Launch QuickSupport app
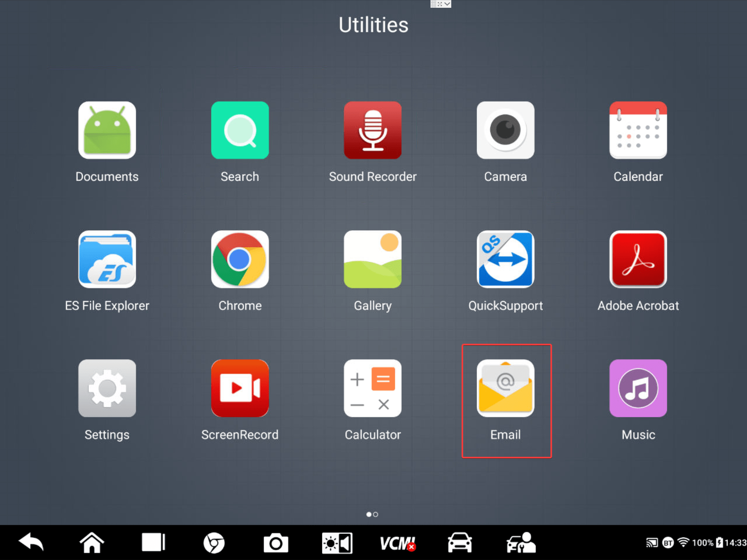The height and width of the screenshot is (560, 747). tap(505, 259)
